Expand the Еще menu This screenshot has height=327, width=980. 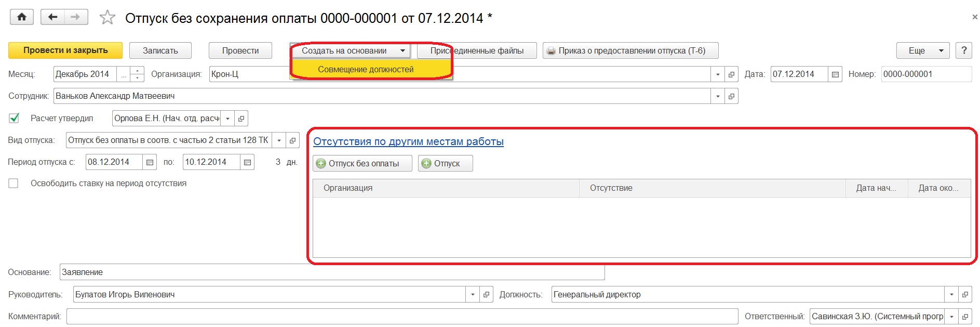[923, 50]
